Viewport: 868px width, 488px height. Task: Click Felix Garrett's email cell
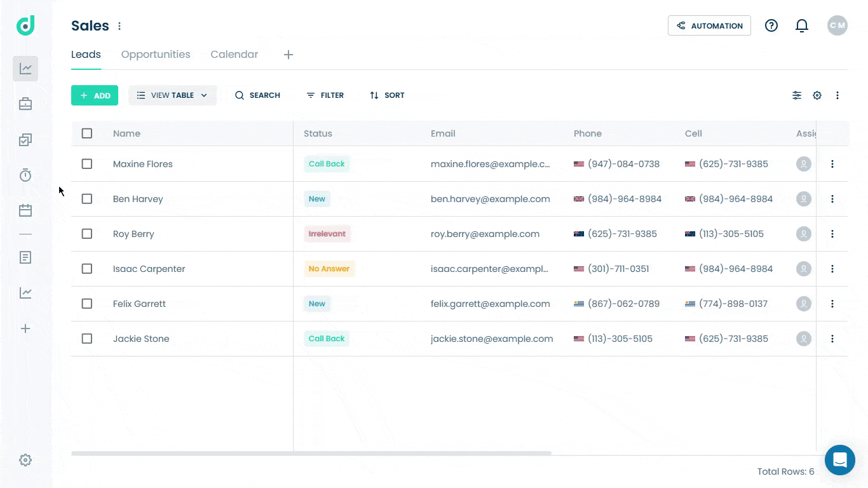click(490, 304)
